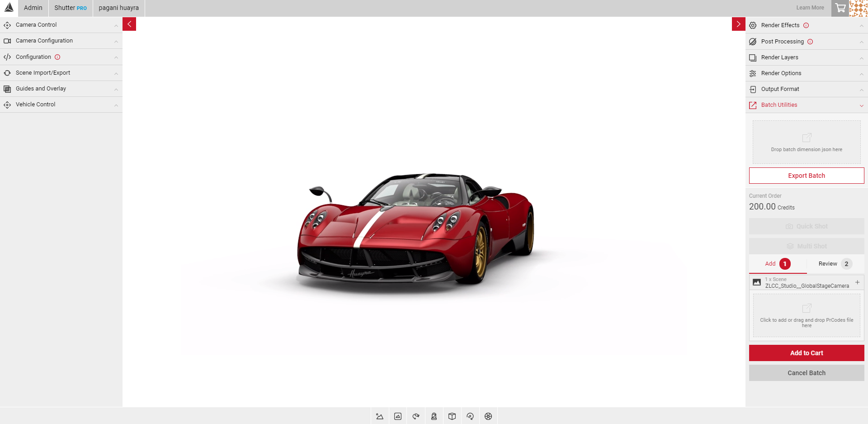Click the Cancel Batch button
This screenshot has width=868, height=424.
pos(807,373)
